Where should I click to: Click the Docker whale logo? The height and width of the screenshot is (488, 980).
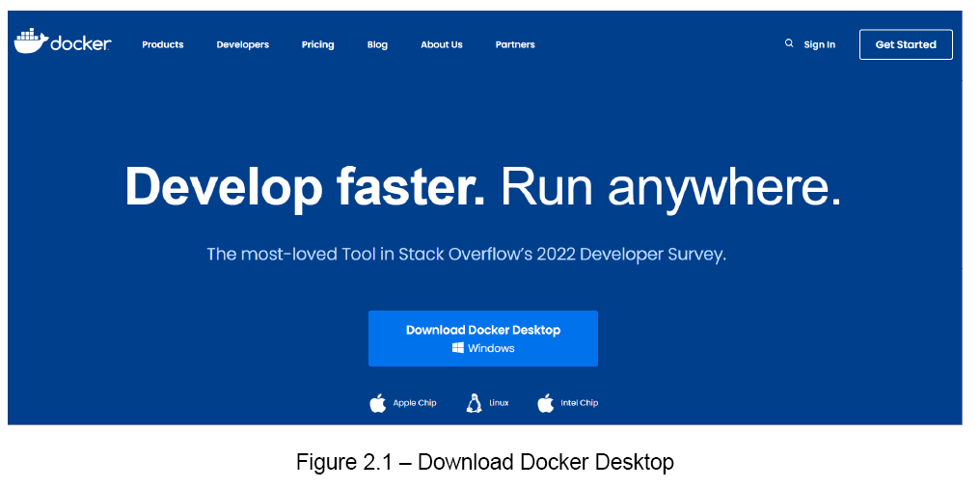(x=63, y=41)
